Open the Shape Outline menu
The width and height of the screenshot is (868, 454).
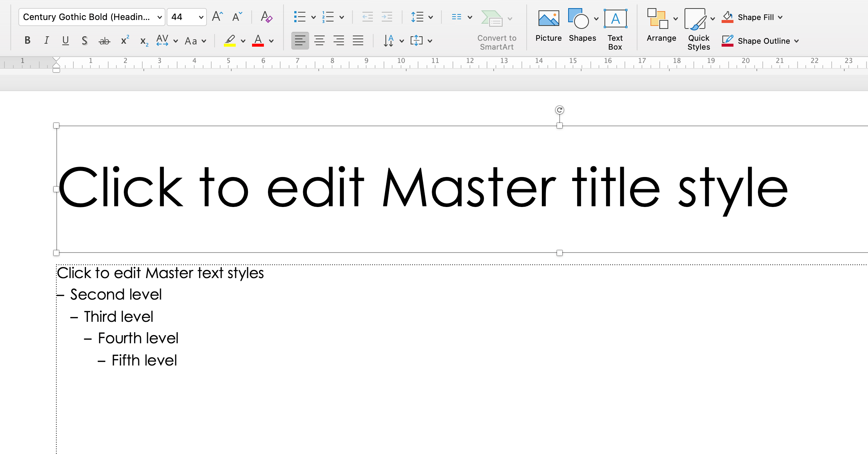coord(796,41)
